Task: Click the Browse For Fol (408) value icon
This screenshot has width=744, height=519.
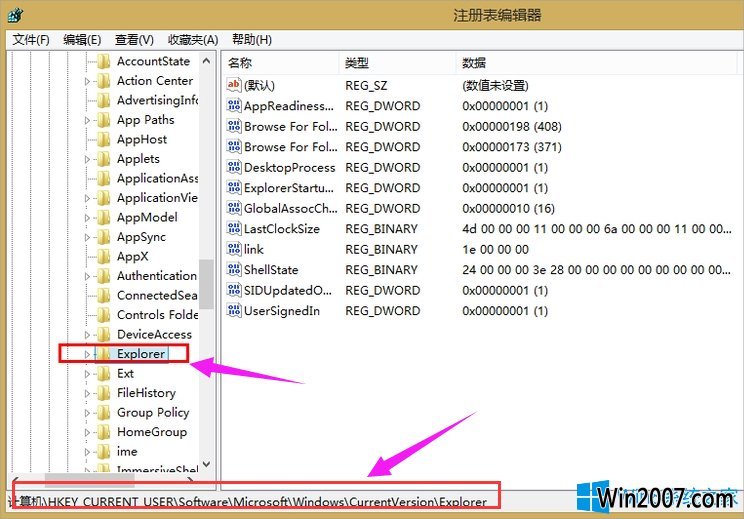Action: click(x=233, y=126)
